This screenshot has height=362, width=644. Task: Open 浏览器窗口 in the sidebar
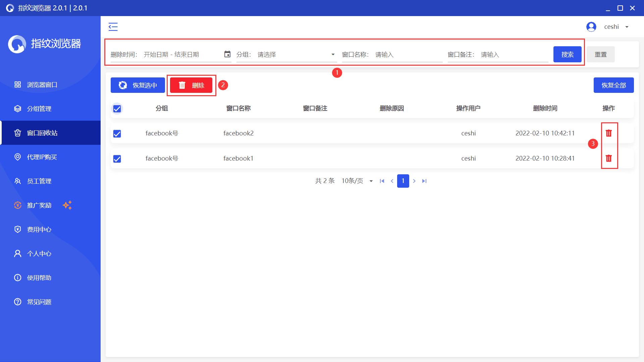[42, 85]
